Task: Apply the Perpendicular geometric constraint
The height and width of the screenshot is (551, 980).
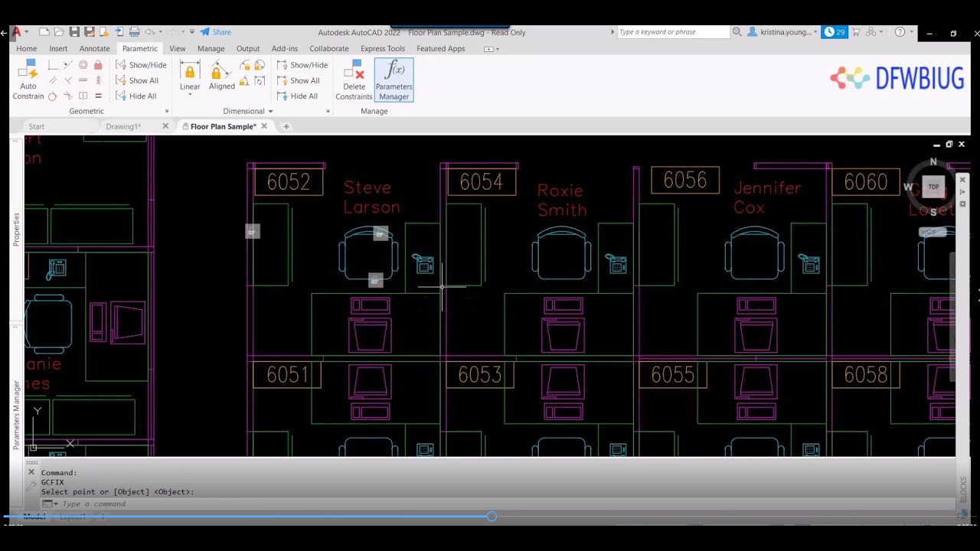Action: click(67, 80)
